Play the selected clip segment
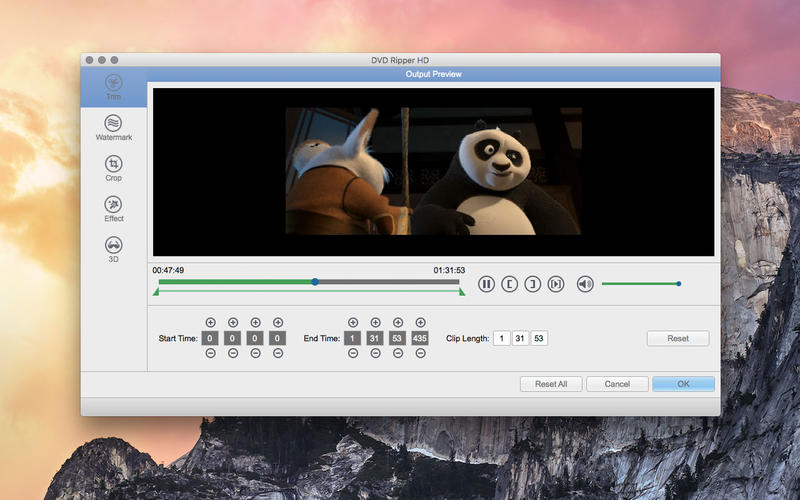 pos(556,284)
